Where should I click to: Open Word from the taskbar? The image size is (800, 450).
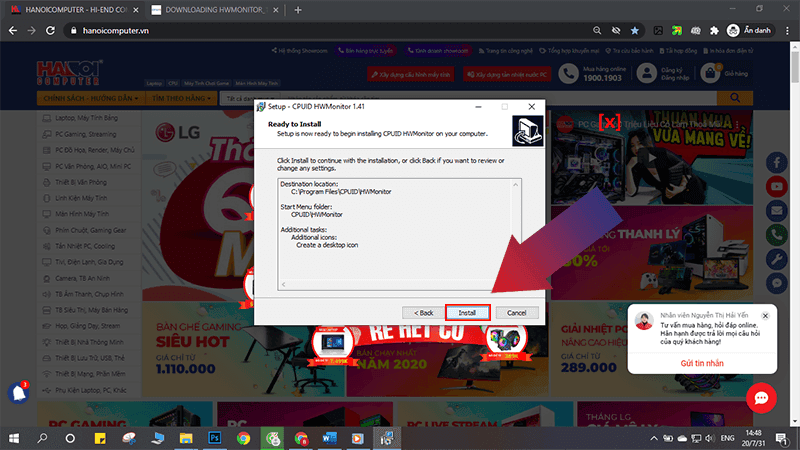329,438
